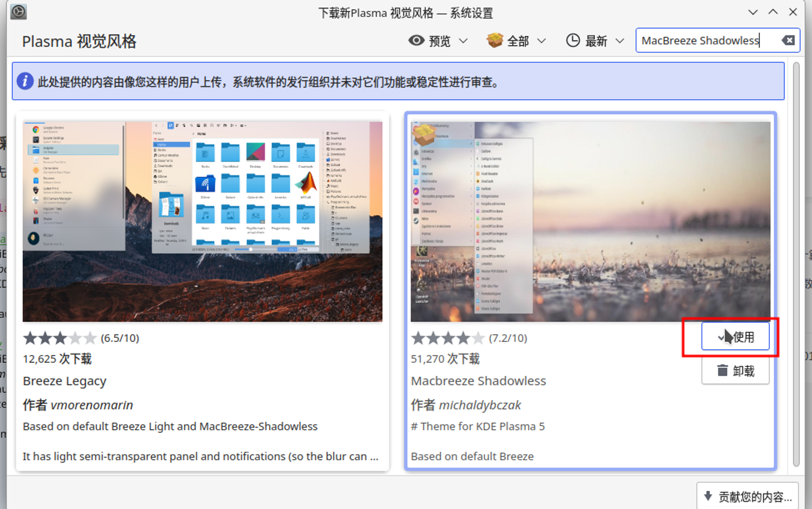Viewport: 812px width, 509px height.
Task: Click the upload arrow icon on 贡献您的内容
Action: (708, 496)
